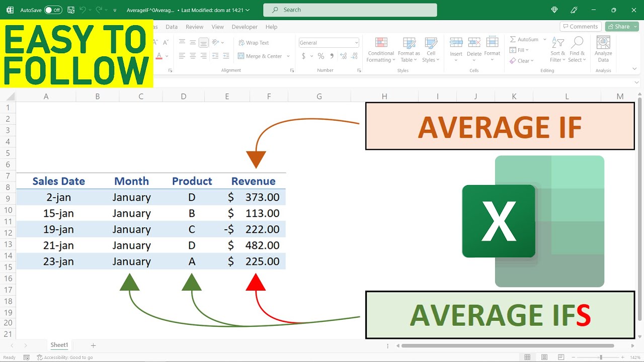Click the Increase Decimal icon
The image size is (644, 362).
343,56
